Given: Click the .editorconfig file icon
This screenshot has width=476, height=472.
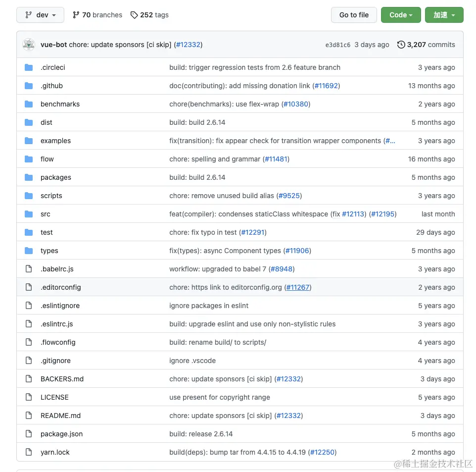Looking at the screenshot, I should tap(29, 287).
